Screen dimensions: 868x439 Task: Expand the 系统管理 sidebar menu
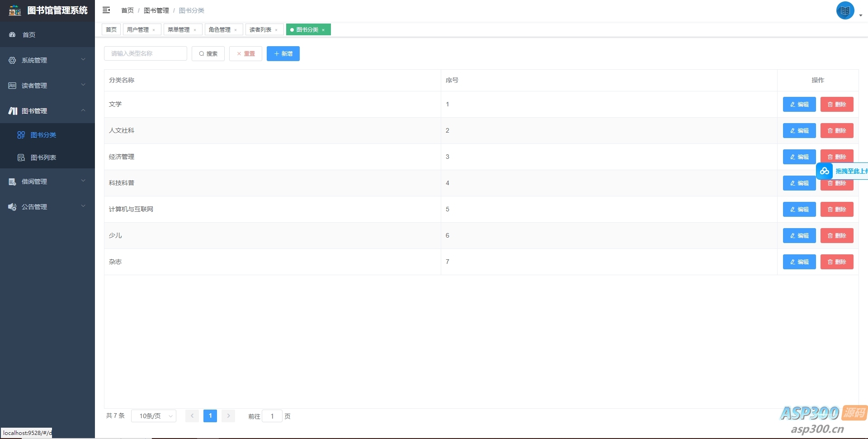click(47, 60)
